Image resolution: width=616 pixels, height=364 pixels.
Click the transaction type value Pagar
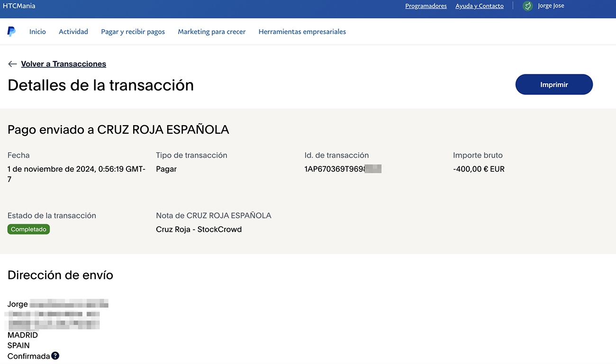pyautogui.click(x=166, y=169)
